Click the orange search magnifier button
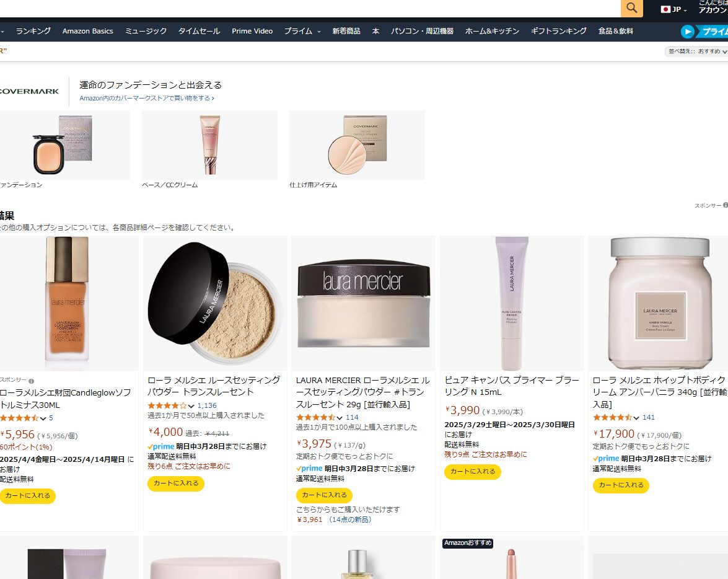The image size is (728, 579). [631, 8]
